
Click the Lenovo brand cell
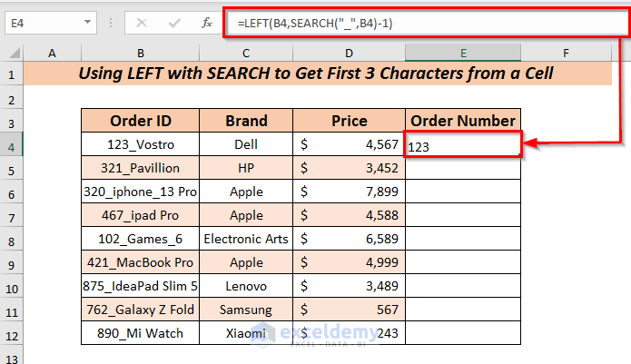coord(246,286)
